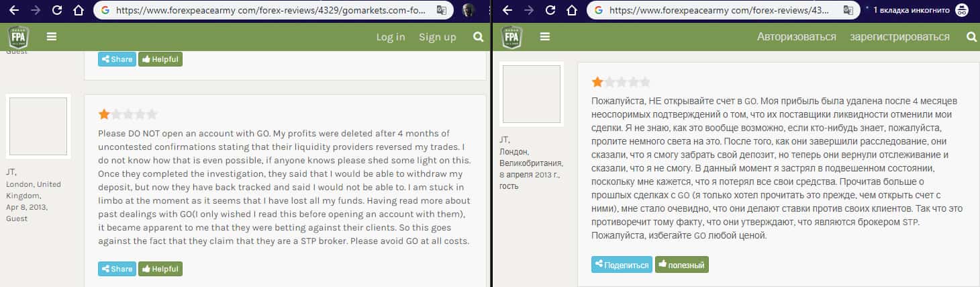This screenshot has width=980, height=287.
Task: Expand the hamburger menu on the English page
Action: coord(52,37)
